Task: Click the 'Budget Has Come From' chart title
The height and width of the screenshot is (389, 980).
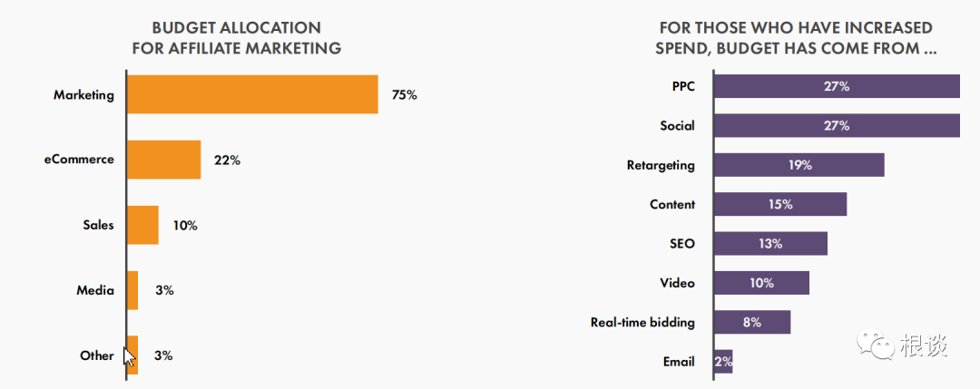Action: click(x=797, y=38)
